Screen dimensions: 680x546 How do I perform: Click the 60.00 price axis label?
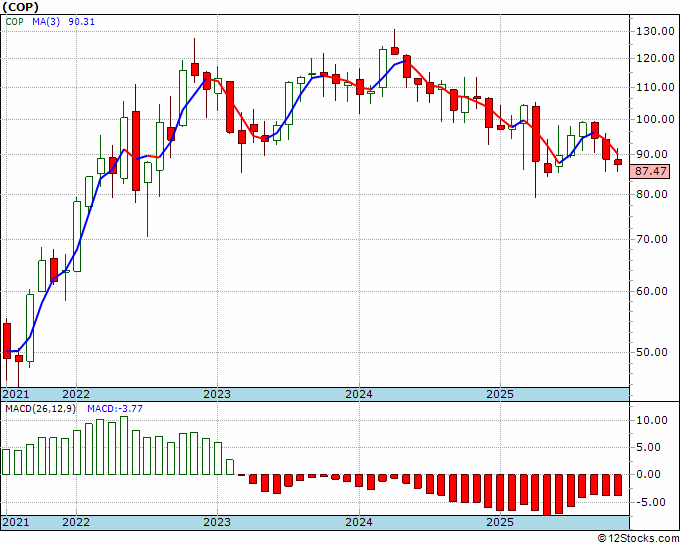(x=652, y=291)
